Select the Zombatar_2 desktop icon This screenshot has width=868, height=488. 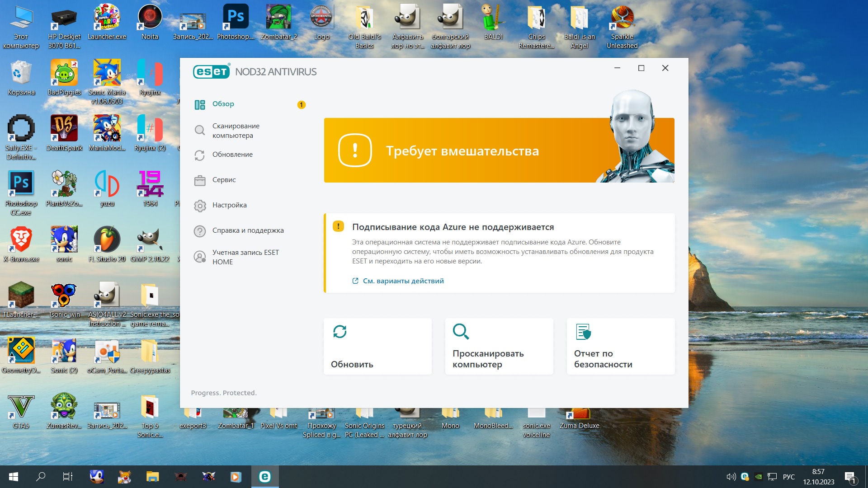click(278, 23)
